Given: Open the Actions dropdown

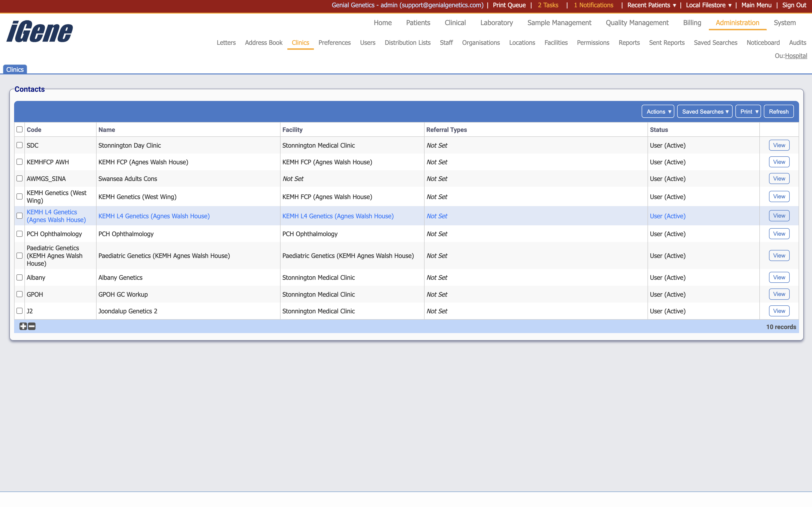Looking at the screenshot, I should click(657, 111).
